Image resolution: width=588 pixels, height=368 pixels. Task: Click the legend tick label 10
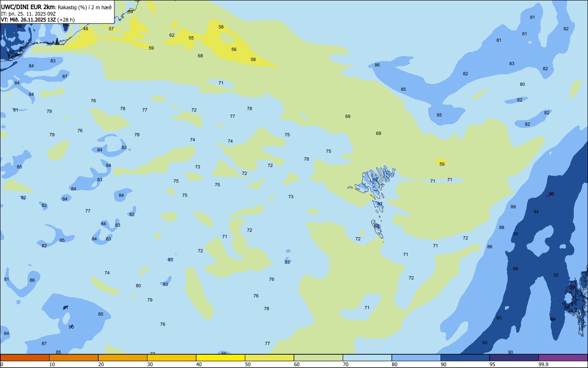pos(52,364)
